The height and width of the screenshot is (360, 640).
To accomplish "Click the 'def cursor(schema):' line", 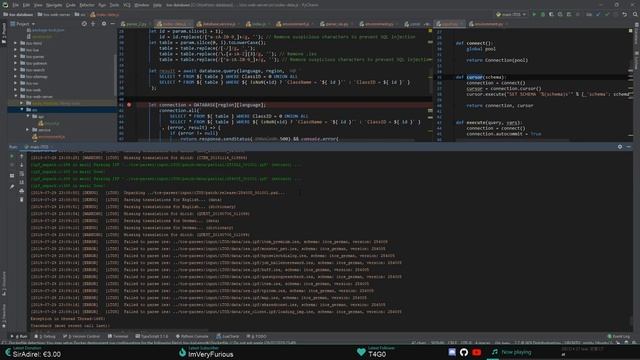I will click(481, 77).
